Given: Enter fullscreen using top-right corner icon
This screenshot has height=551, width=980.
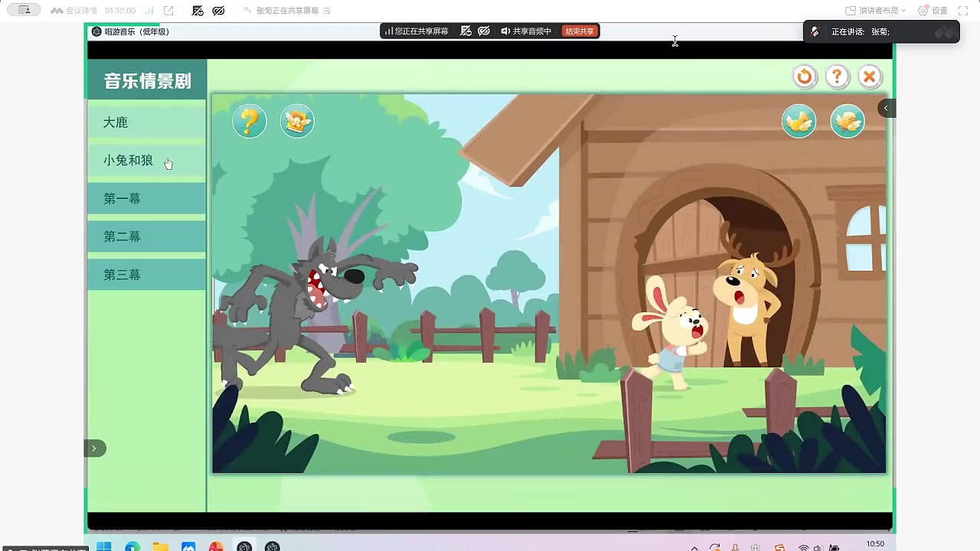Looking at the screenshot, I should tap(963, 11).
